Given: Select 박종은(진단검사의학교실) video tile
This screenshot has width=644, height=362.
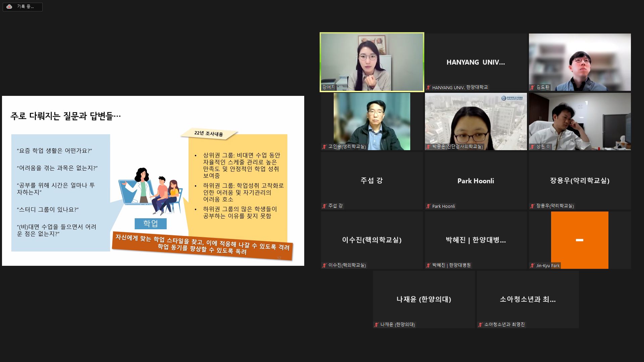Looking at the screenshot, I should coord(476,121).
